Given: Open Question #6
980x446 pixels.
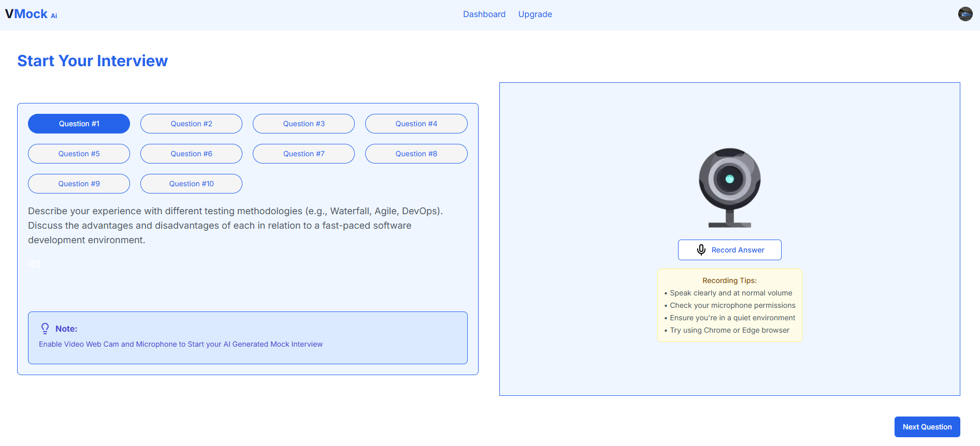Looking at the screenshot, I should pos(191,154).
